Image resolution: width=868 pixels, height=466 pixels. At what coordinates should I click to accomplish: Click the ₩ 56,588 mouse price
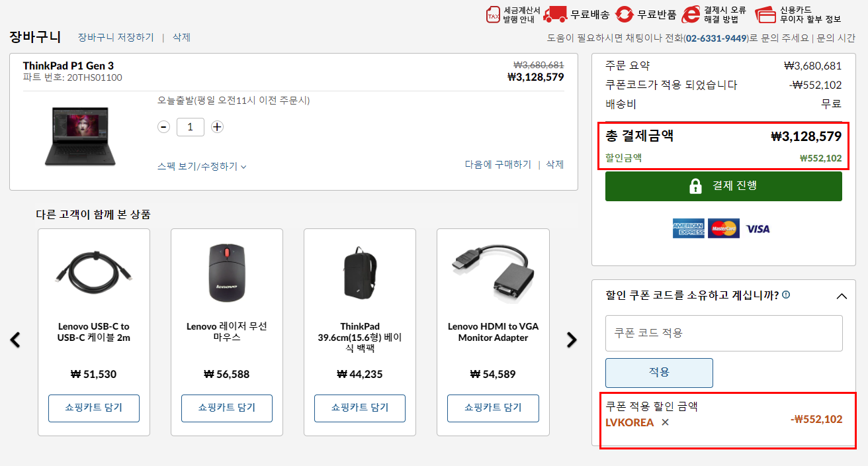coord(227,375)
